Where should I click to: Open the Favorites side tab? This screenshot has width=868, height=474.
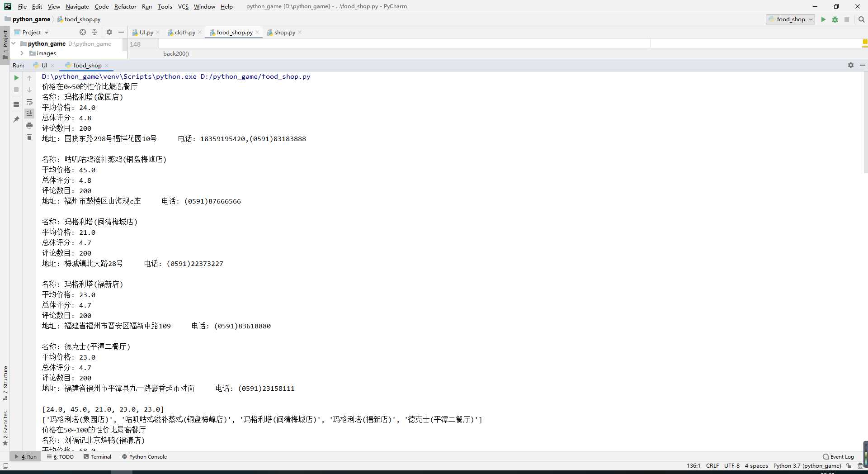[x=5, y=428]
